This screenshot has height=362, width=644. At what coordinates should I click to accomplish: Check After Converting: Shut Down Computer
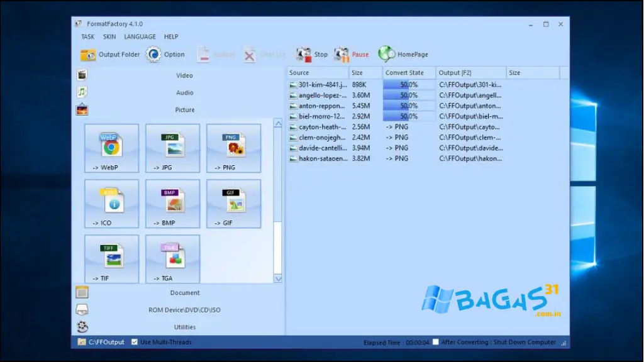pyautogui.click(x=435, y=342)
